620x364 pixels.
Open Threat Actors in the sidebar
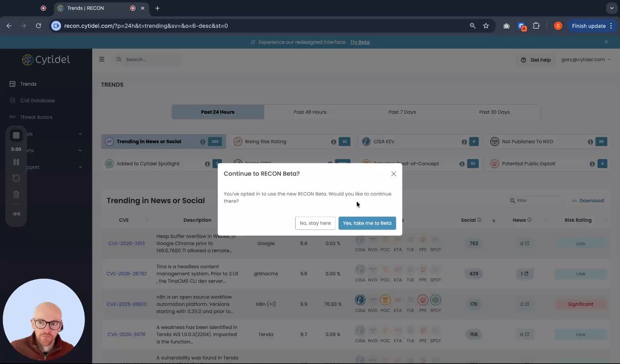(x=36, y=117)
